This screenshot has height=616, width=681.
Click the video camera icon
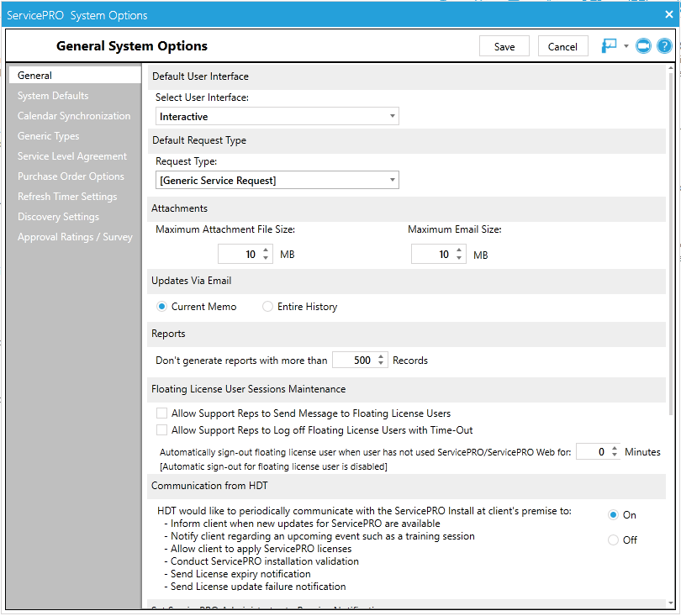tap(643, 45)
